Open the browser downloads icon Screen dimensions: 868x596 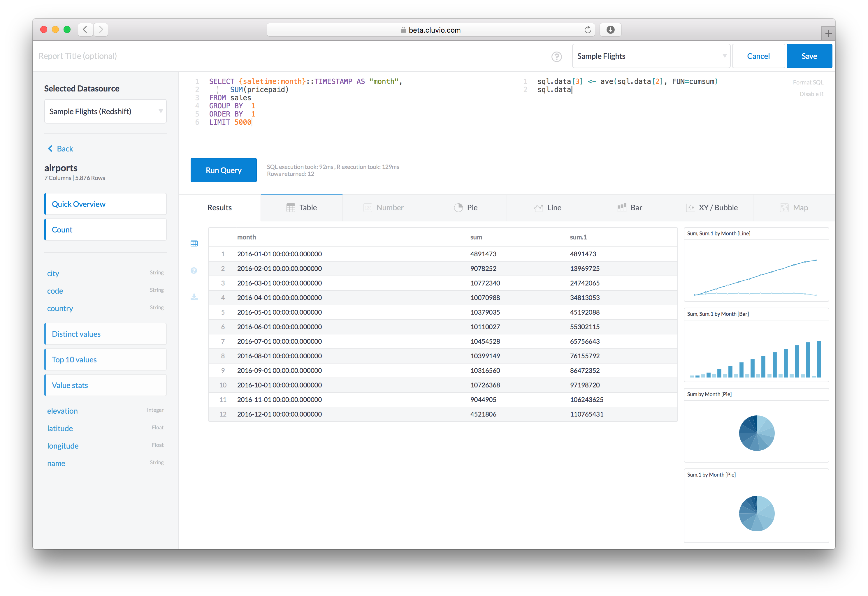click(610, 30)
